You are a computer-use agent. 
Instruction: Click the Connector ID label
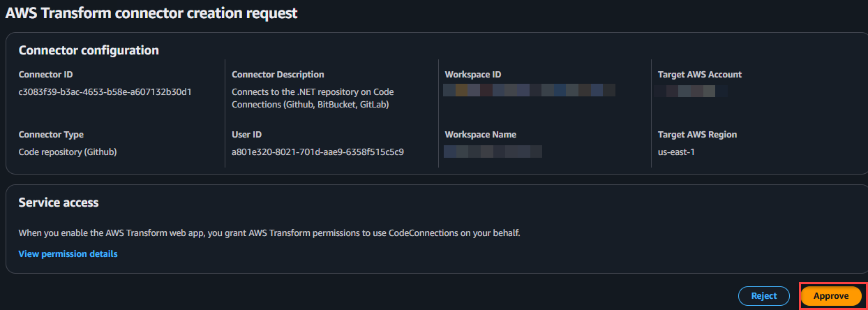point(45,75)
